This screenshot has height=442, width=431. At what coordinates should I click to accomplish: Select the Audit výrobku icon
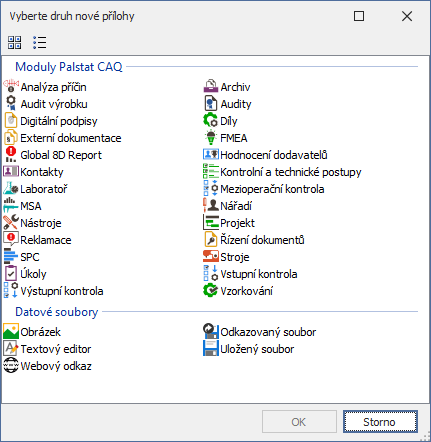(11, 104)
